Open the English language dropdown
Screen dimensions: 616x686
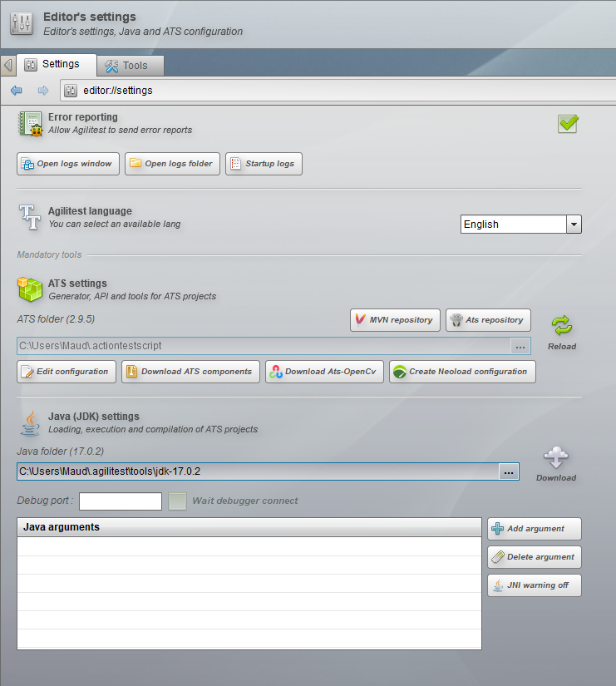click(520, 224)
